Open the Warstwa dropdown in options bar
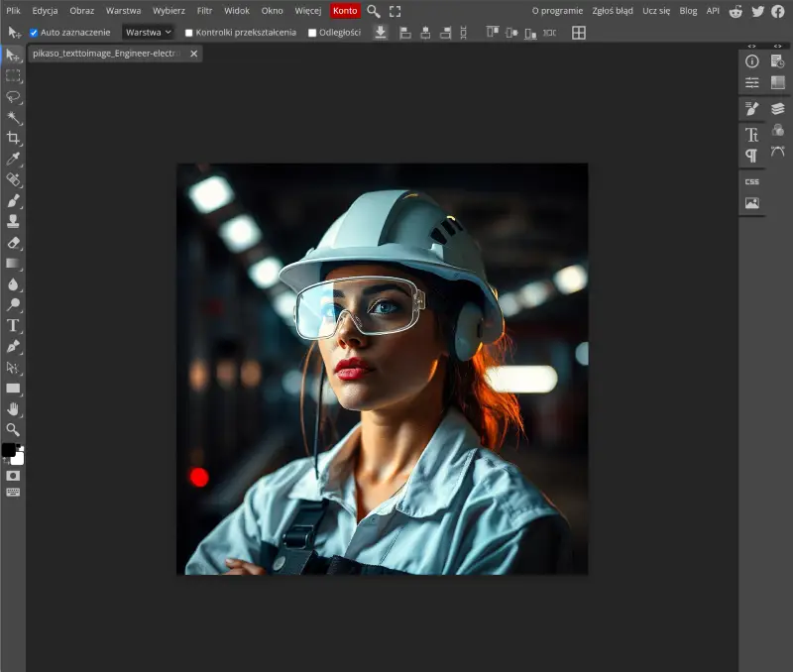The height and width of the screenshot is (672, 793). coord(148,32)
